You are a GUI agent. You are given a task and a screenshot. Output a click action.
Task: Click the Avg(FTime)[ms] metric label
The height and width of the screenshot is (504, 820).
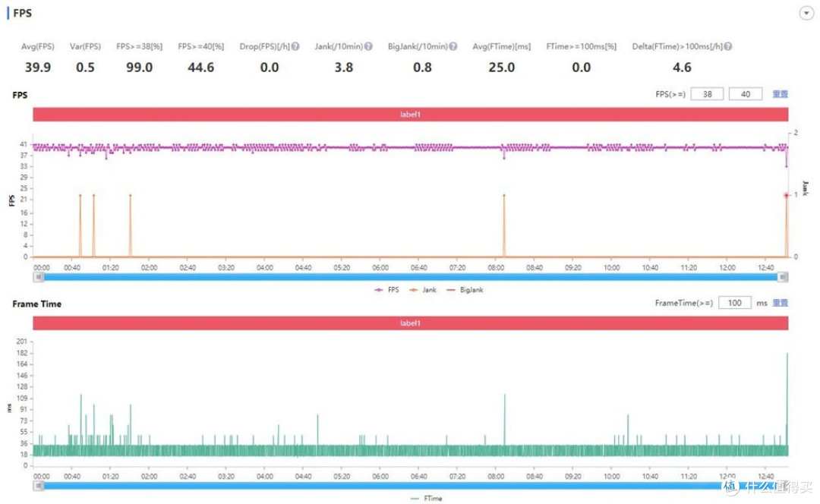[502, 46]
